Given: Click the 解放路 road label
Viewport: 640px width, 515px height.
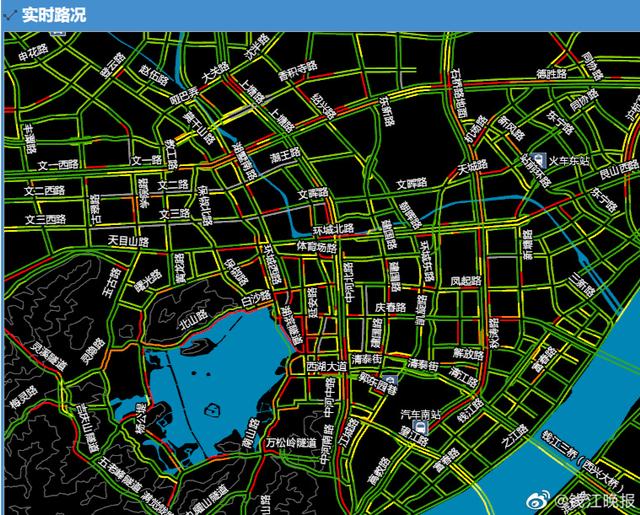Looking at the screenshot, I should coord(468,353).
